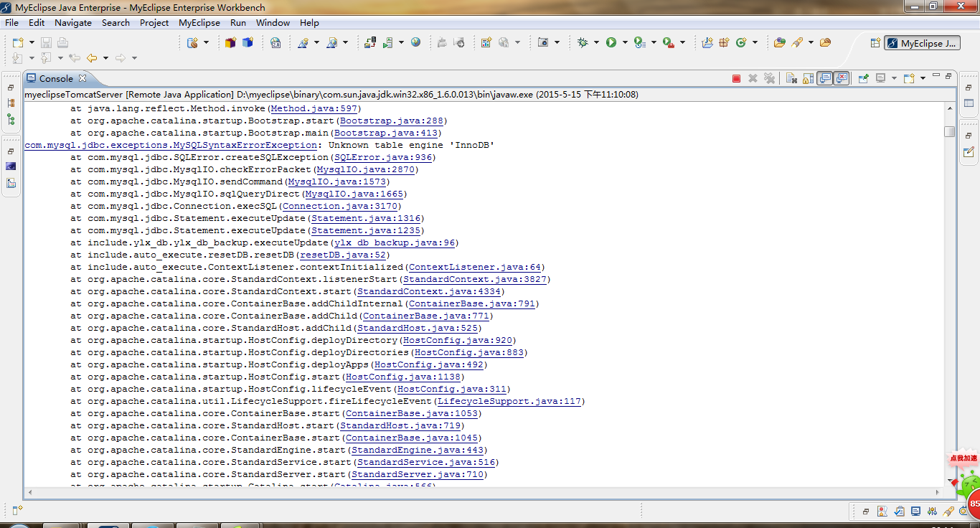Click the Open Perspective icon
The width and height of the screenshot is (980, 528).
(x=875, y=42)
